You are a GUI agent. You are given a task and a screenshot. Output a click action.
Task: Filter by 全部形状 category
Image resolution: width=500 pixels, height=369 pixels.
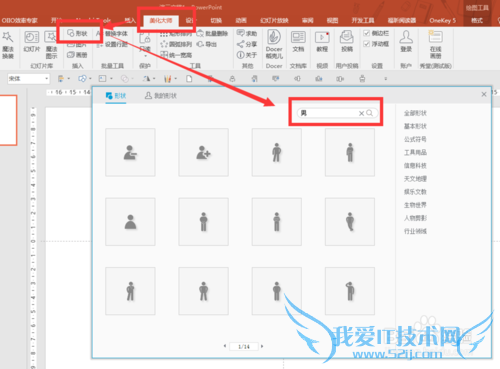pos(415,113)
